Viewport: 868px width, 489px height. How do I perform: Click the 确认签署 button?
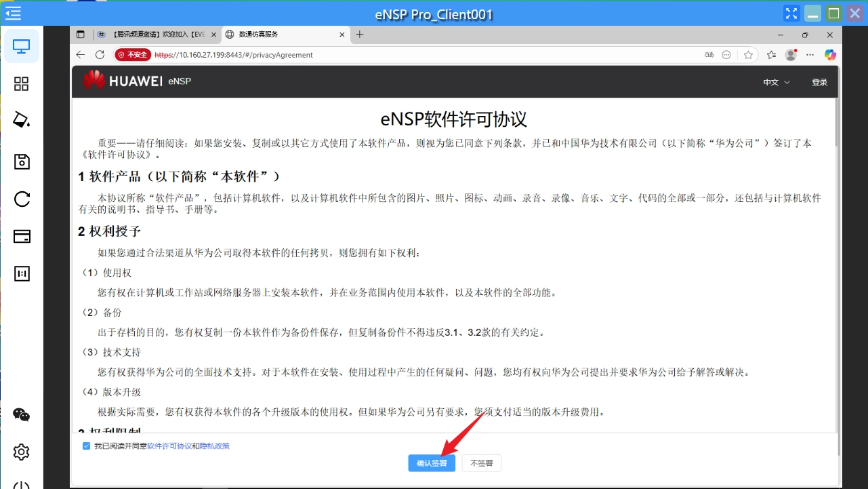[x=432, y=463]
